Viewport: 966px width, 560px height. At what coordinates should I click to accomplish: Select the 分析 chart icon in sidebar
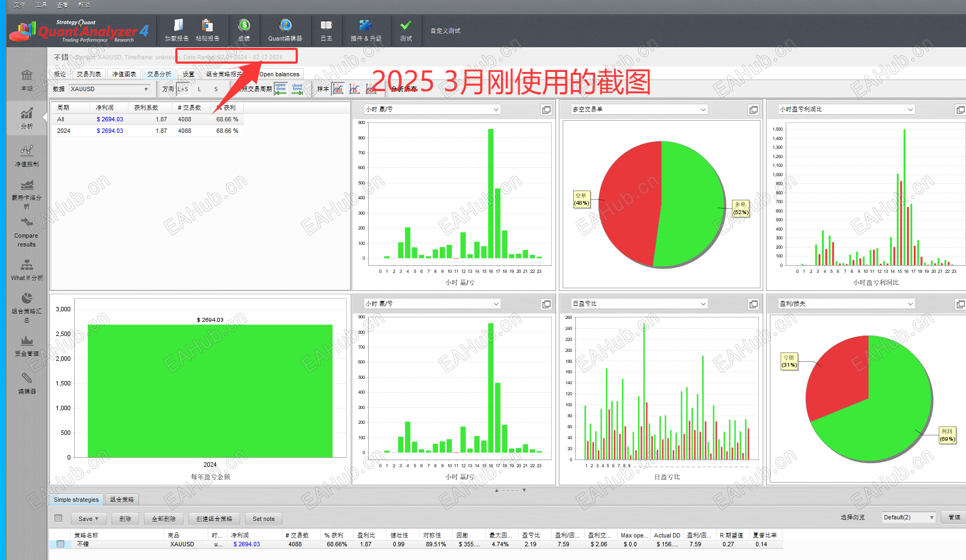[x=26, y=113]
